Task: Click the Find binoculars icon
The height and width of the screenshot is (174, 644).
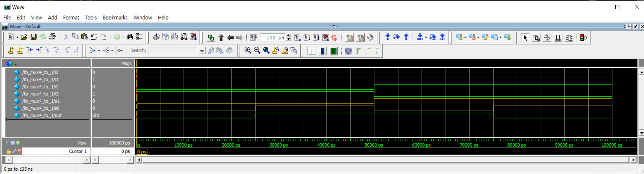Action: click(130, 37)
